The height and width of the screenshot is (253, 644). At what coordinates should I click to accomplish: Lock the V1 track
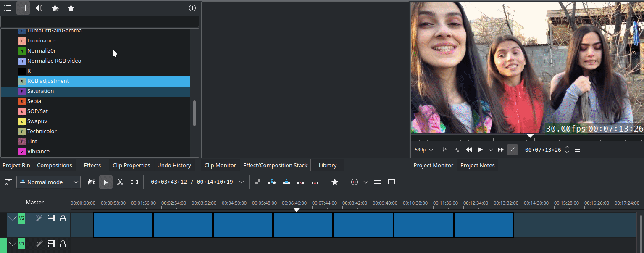click(x=63, y=244)
